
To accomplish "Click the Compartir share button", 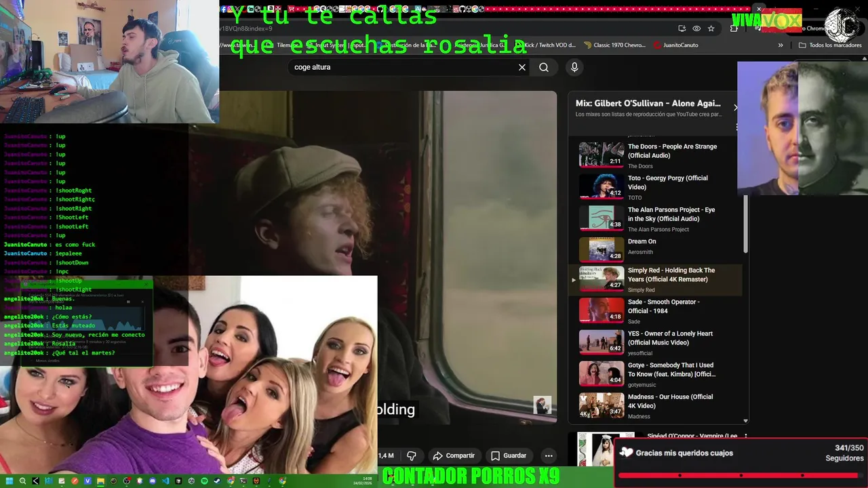I will (x=454, y=455).
